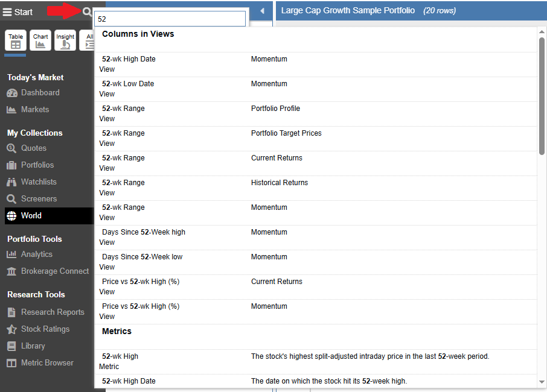Open Portfolios in the sidebar
547x392 pixels.
pyautogui.click(x=37, y=165)
